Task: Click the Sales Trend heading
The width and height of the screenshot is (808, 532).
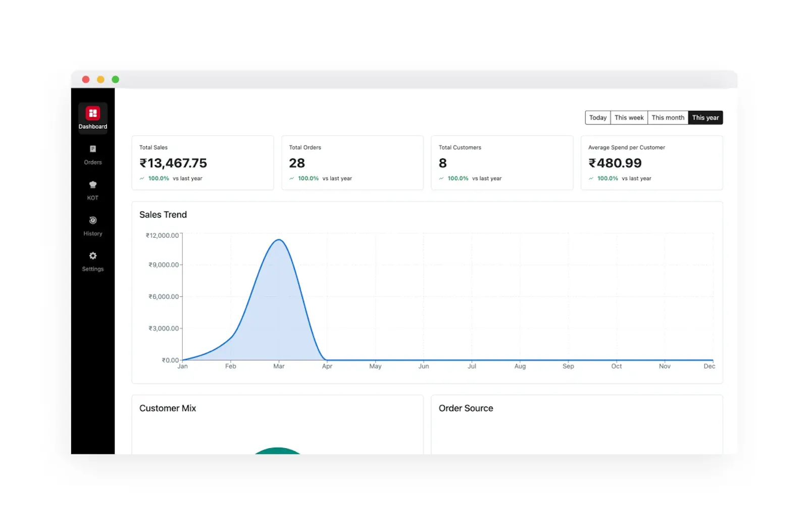Action: (x=163, y=215)
